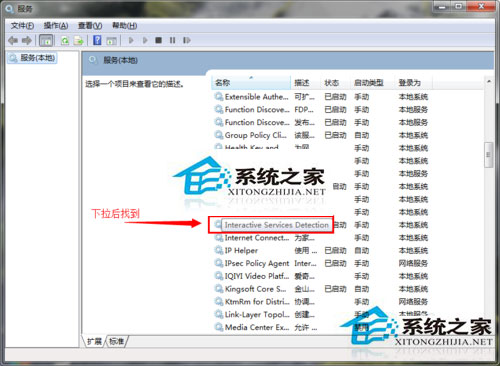The height and width of the screenshot is (366, 500).
Task: Click the forward arrow in the toolbar
Action: (27, 41)
